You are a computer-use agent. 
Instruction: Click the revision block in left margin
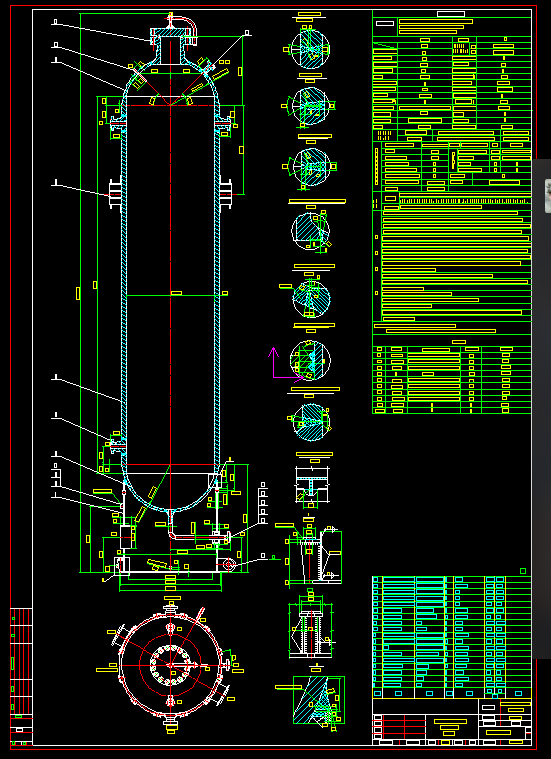click(x=21, y=676)
